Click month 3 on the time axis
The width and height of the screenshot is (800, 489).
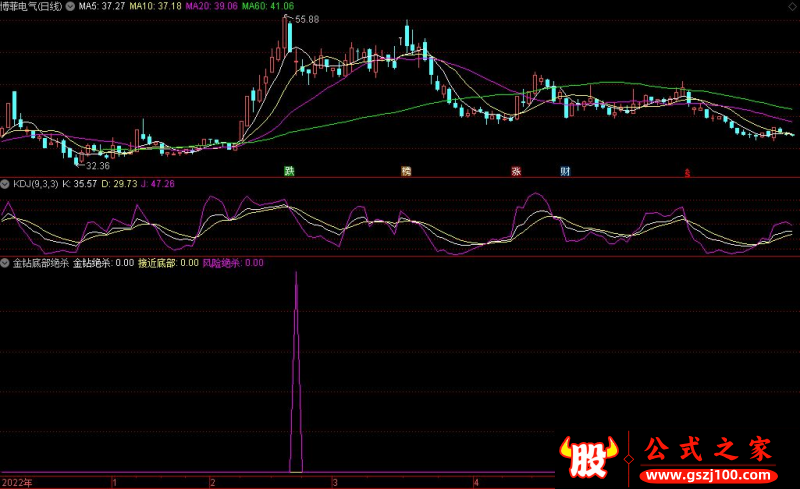(335, 482)
